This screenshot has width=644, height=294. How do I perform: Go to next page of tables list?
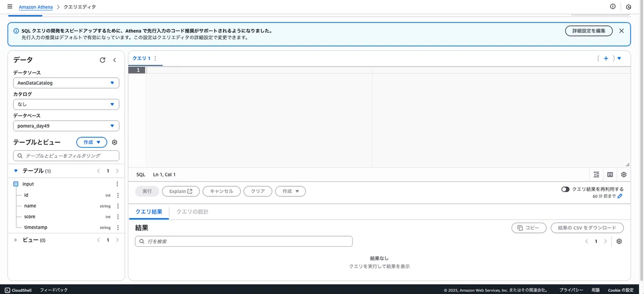[x=117, y=171]
